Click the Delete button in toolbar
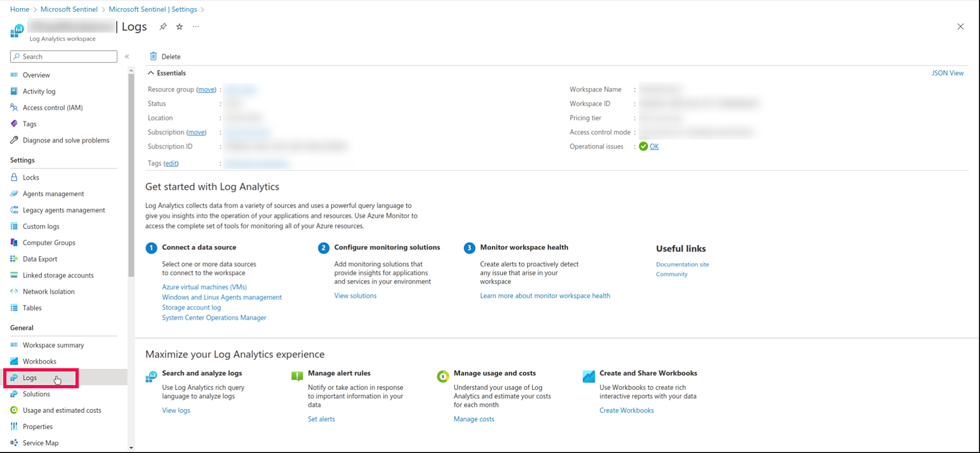 point(165,56)
